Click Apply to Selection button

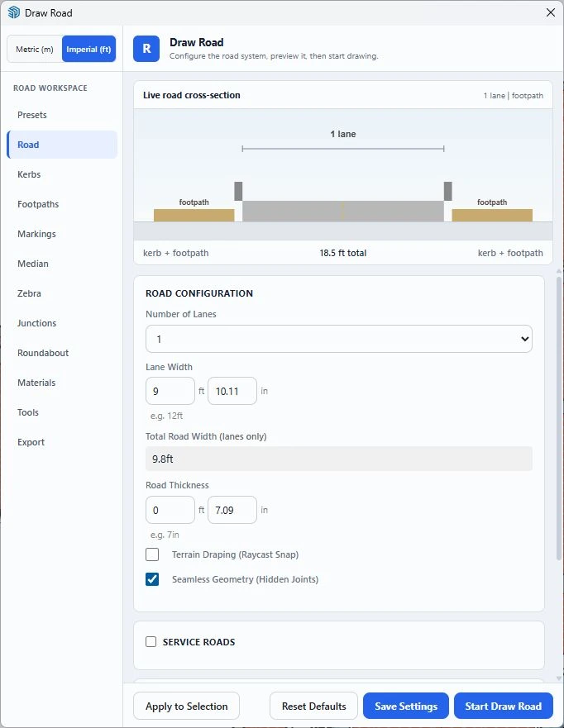(x=186, y=706)
